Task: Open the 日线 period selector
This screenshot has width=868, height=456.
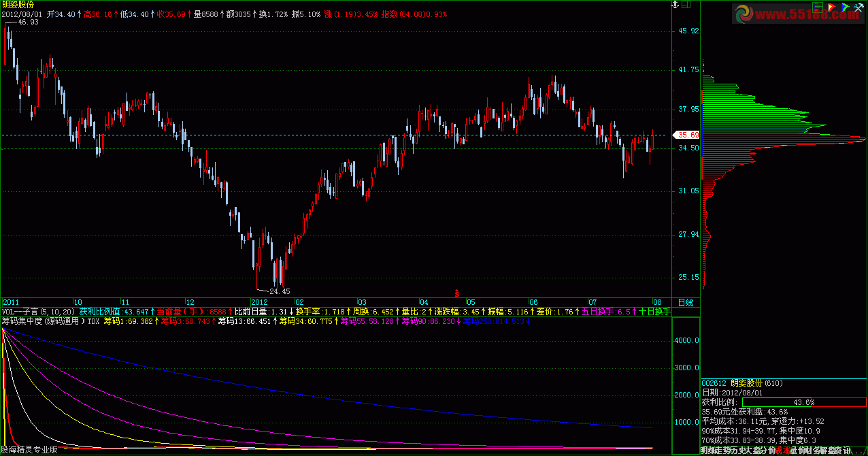Action: tap(685, 302)
